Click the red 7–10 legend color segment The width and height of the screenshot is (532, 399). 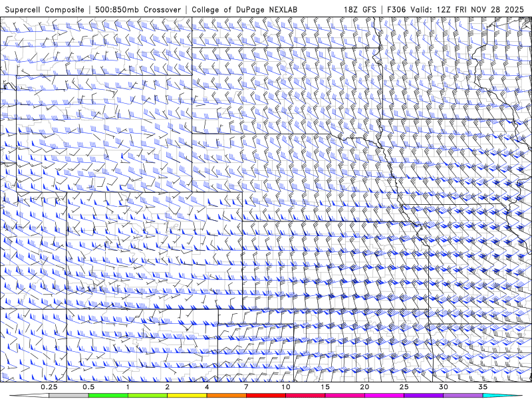265,396
